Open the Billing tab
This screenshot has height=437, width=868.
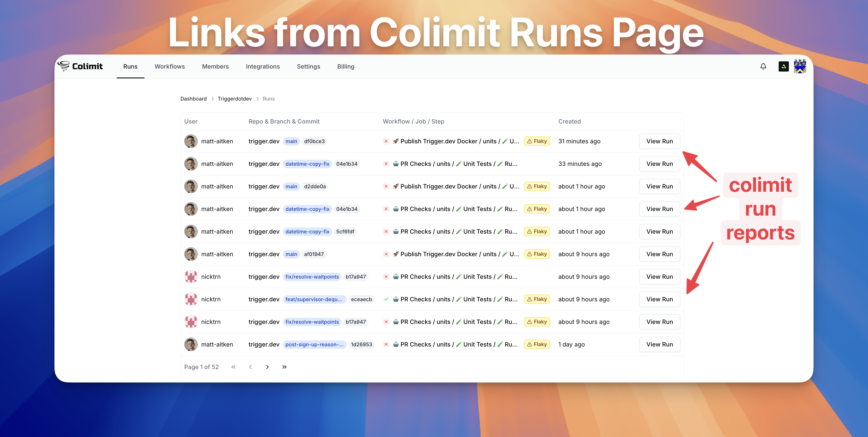click(346, 66)
